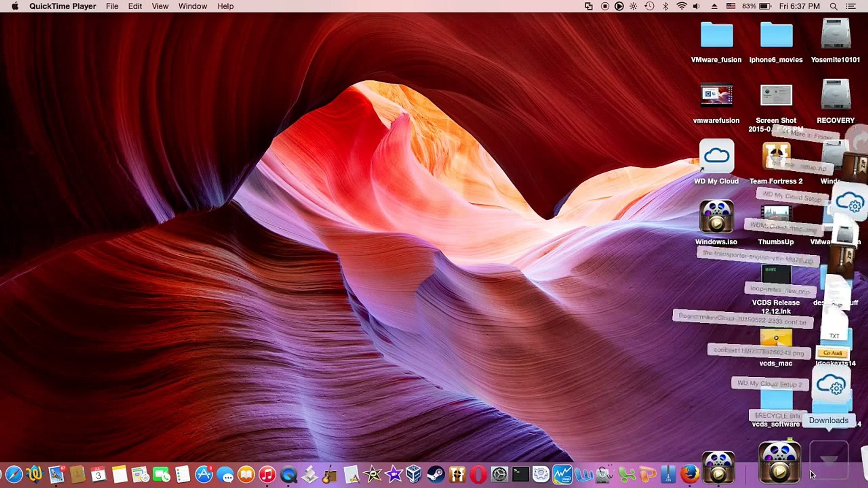Open the Window menu
868x488 pixels.
[192, 6]
